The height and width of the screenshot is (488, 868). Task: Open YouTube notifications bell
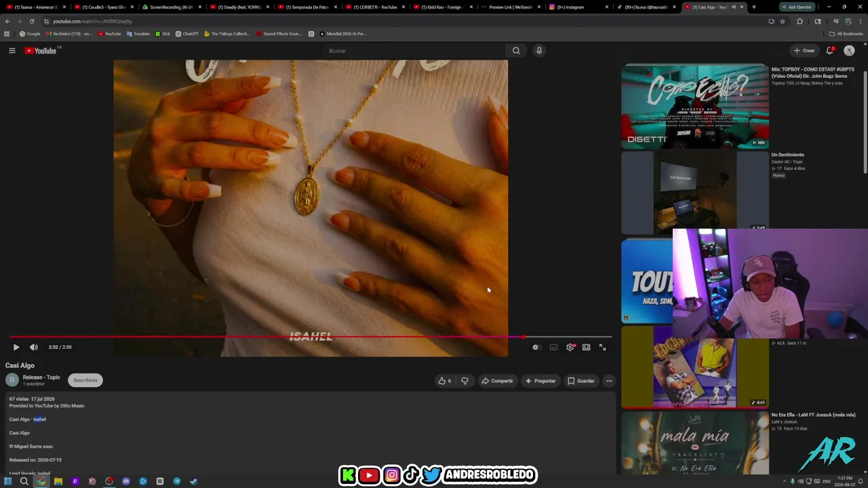pyautogui.click(x=830, y=51)
